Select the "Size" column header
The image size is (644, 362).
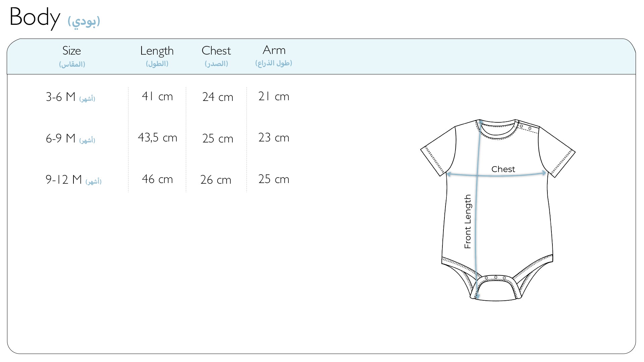[72, 51]
